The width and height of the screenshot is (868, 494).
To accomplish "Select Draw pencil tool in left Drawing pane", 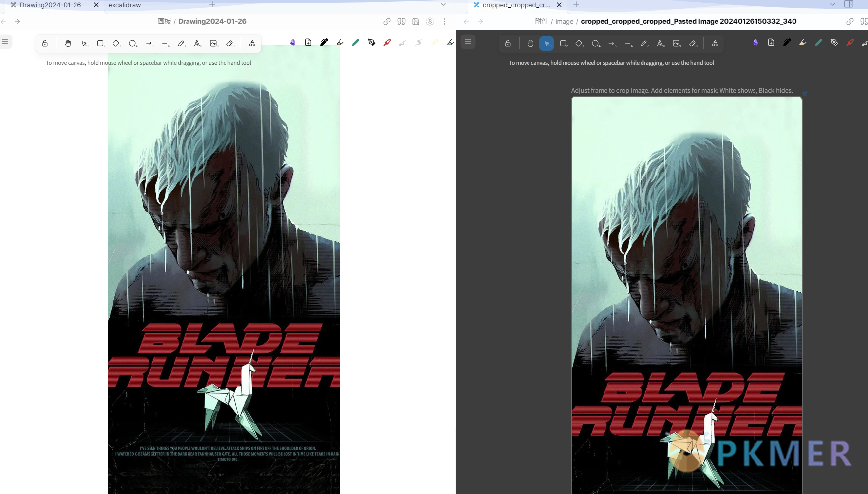I will [182, 43].
